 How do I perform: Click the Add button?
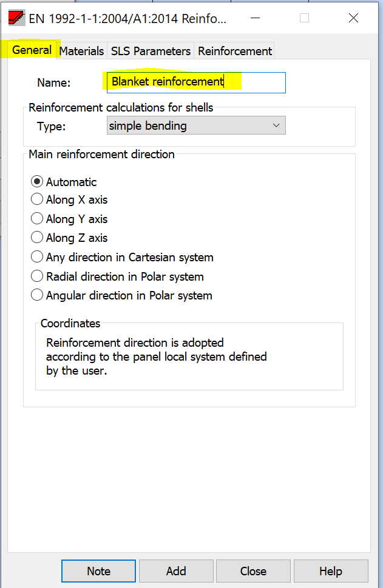click(x=176, y=571)
